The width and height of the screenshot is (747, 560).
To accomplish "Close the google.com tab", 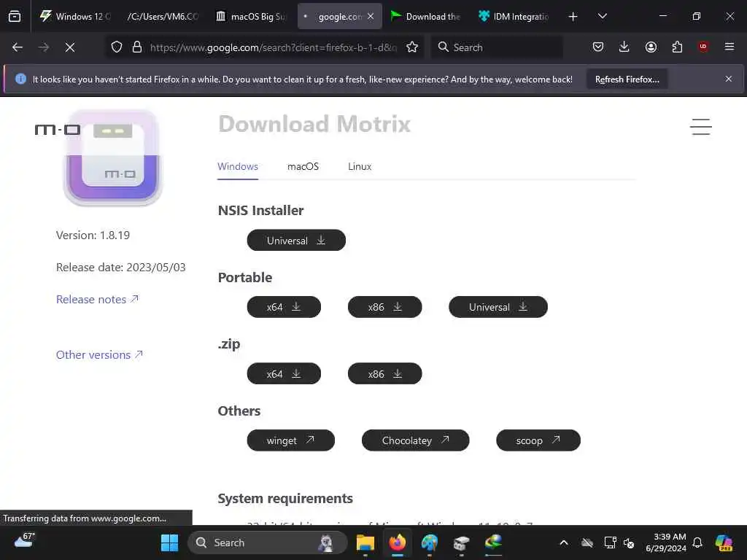I will click(x=371, y=16).
